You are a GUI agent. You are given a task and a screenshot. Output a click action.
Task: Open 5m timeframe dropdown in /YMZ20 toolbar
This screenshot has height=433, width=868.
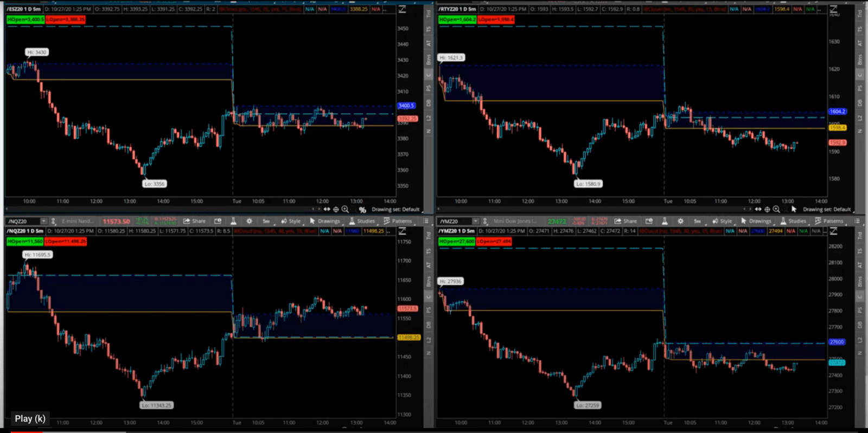click(x=698, y=221)
